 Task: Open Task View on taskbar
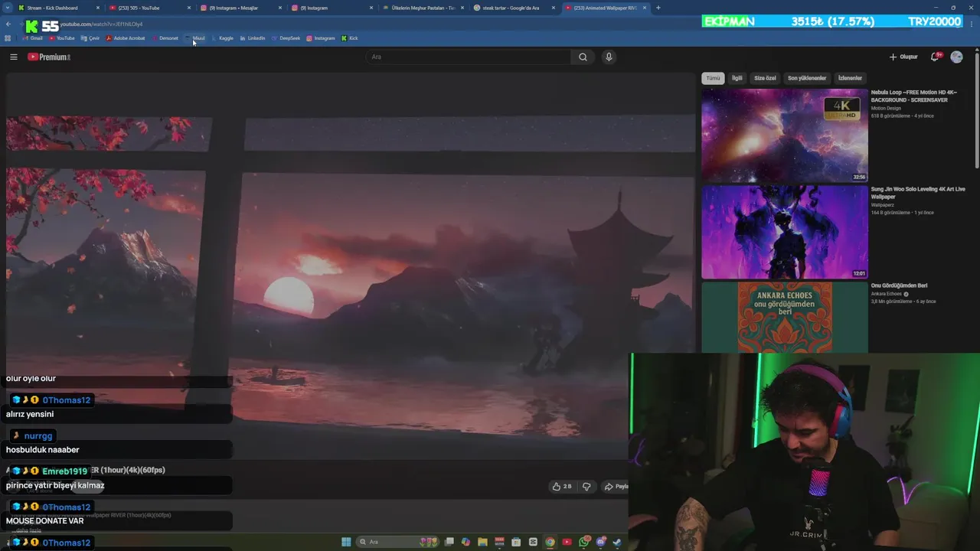[449, 542]
